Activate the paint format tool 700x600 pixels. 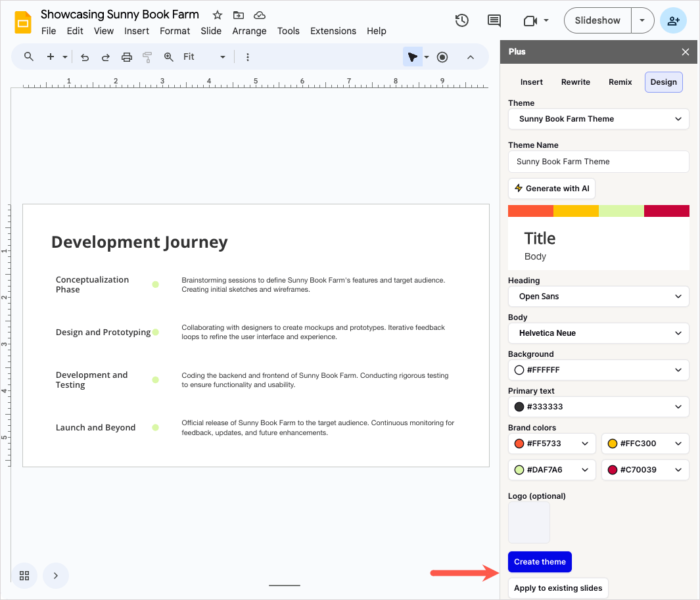(147, 57)
